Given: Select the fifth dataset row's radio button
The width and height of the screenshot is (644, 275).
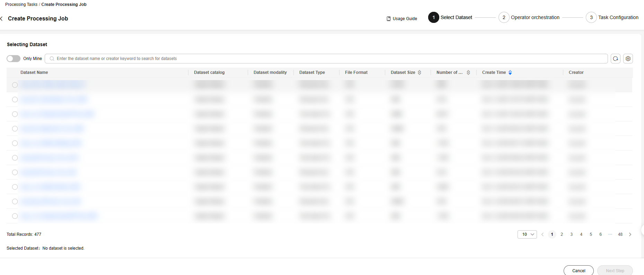Looking at the screenshot, I should (x=15, y=143).
